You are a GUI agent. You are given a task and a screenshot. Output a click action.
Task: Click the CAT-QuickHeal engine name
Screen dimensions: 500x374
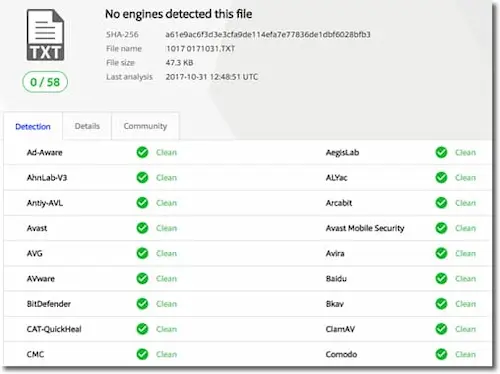point(54,329)
